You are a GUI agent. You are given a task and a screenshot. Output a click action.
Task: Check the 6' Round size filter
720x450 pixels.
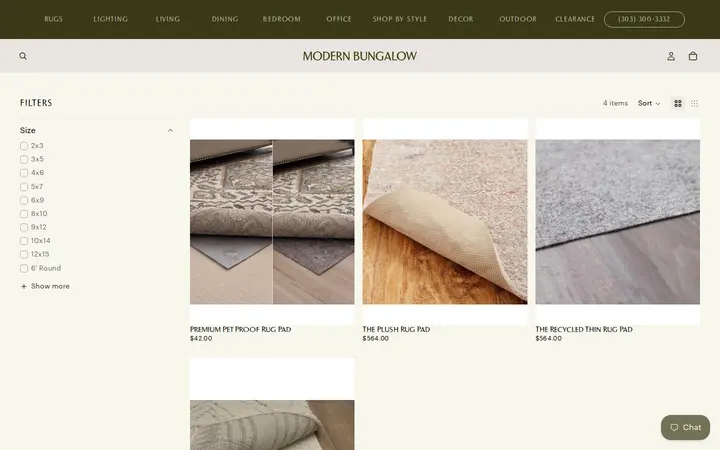pos(24,268)
